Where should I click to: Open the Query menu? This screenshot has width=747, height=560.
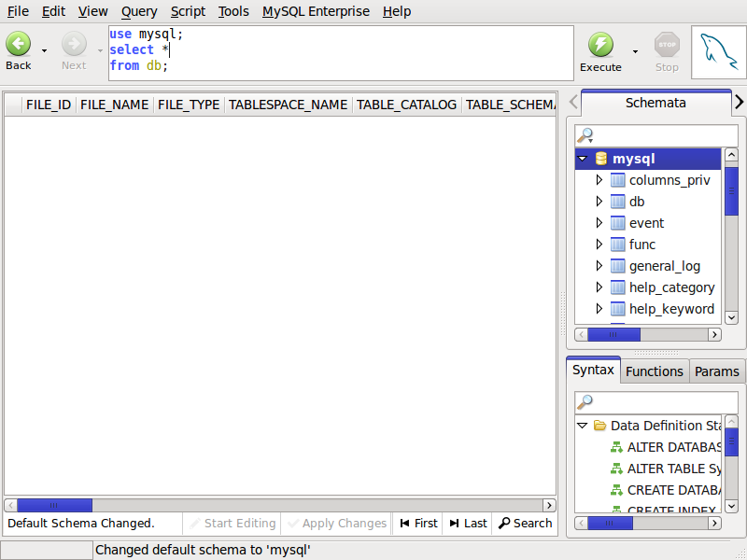click(139, 11)
